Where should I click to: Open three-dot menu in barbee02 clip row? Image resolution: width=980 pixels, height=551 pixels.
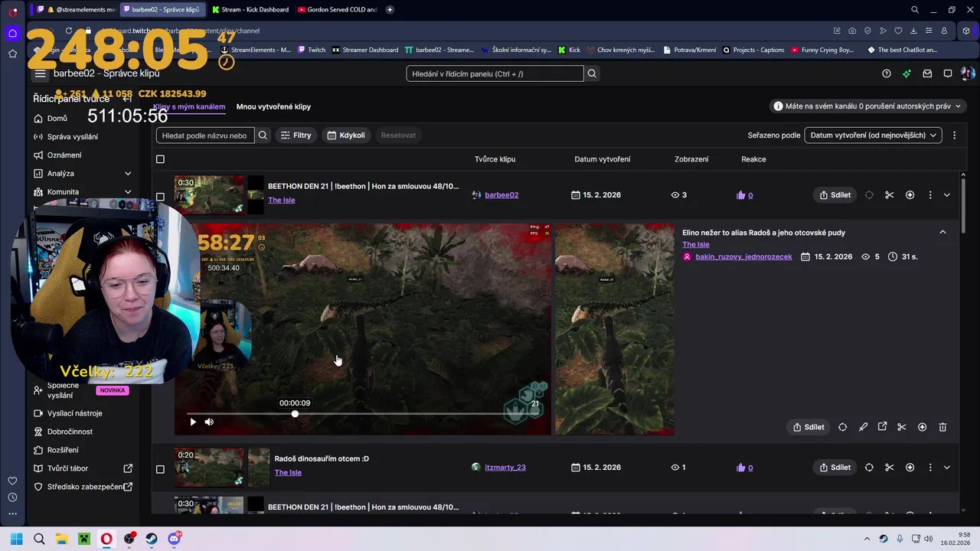[930, 195]
